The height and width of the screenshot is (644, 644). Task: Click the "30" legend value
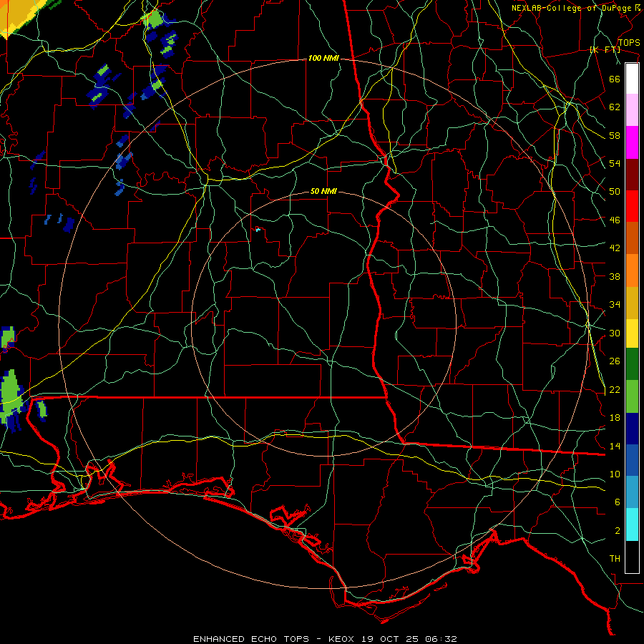coord(615,333)
